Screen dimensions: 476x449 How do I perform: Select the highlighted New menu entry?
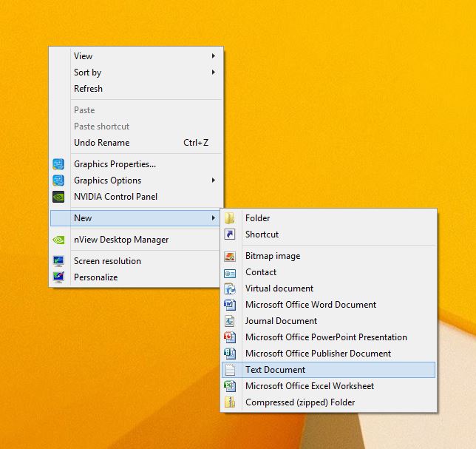(135, 218)
